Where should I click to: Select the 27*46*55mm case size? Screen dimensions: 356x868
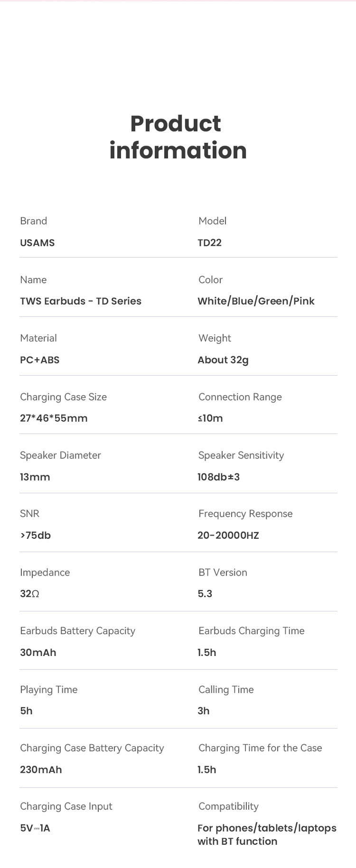coord(54,418)
